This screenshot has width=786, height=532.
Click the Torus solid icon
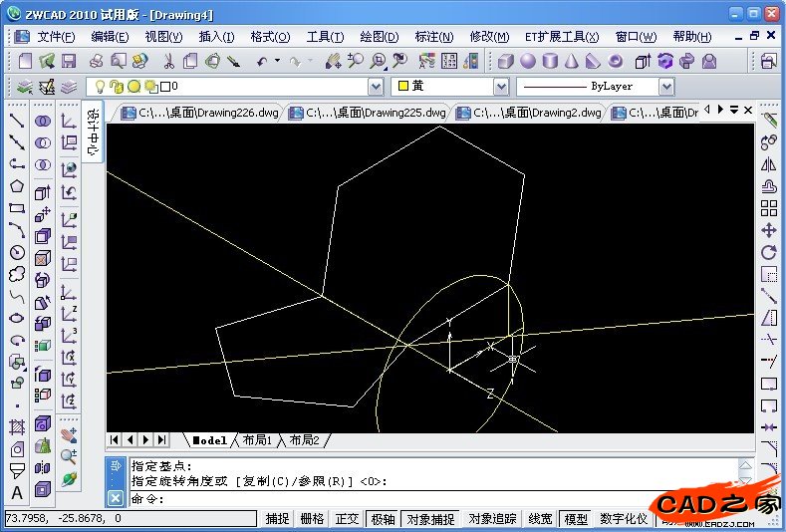point(615,61)
